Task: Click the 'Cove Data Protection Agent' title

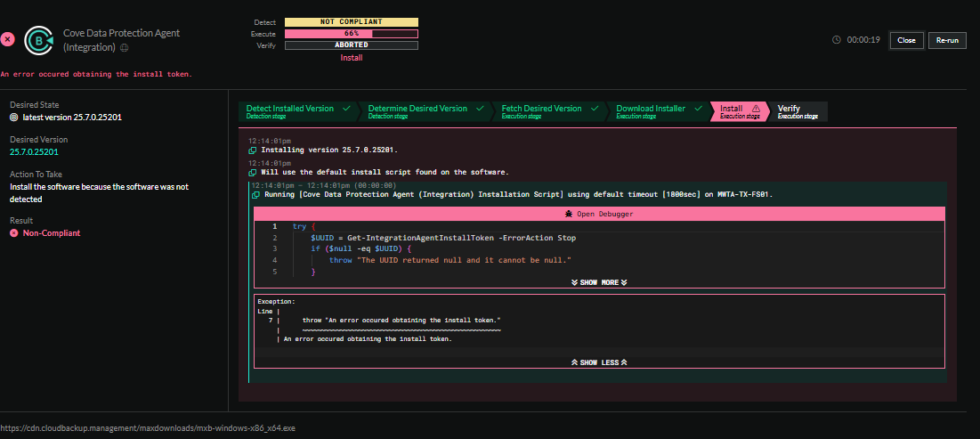Action: 121,33
